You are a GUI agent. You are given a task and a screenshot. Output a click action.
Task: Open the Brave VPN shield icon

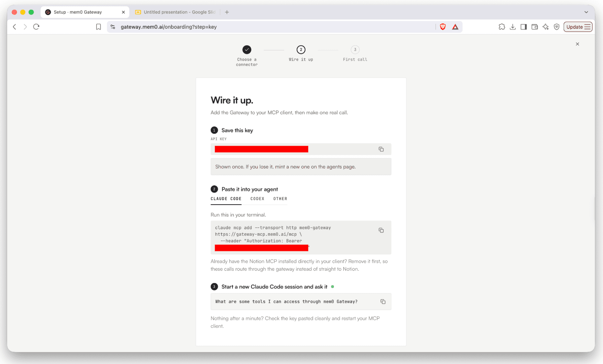[557, 27]
